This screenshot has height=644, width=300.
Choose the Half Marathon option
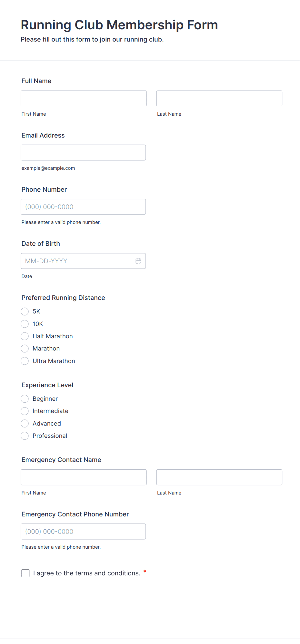click(25, 336)
